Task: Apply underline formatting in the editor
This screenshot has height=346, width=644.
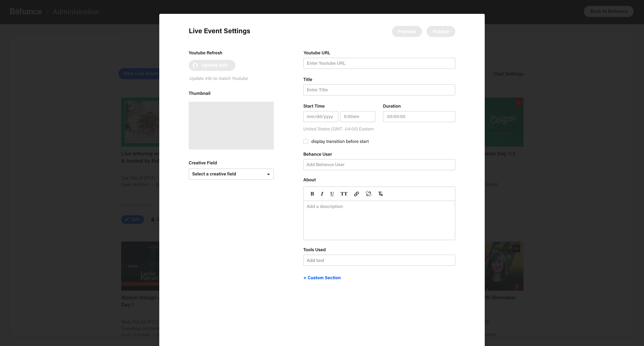Action: point(332,194)
